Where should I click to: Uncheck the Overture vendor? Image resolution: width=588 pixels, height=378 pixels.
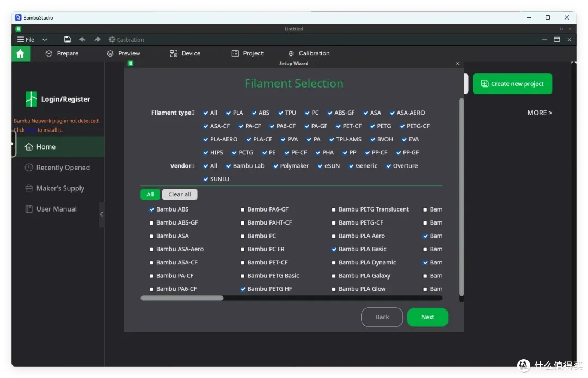tap(389, 166)
